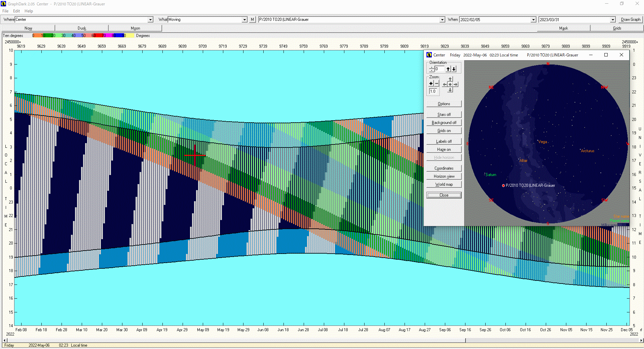The width and height of the screenshot is (644, 349).
Task: Click the horizontal scrollbar left arrow
Action: coord(4,340)
